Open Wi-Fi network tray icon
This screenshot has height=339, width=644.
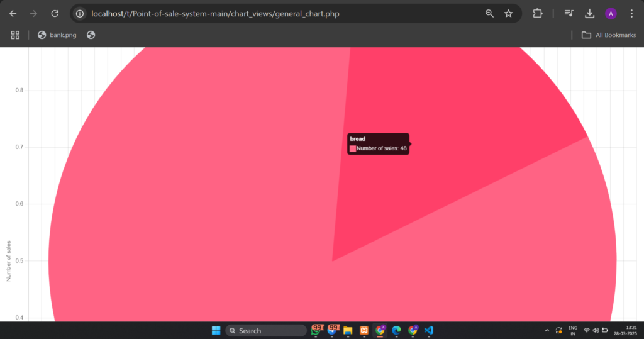587,330
